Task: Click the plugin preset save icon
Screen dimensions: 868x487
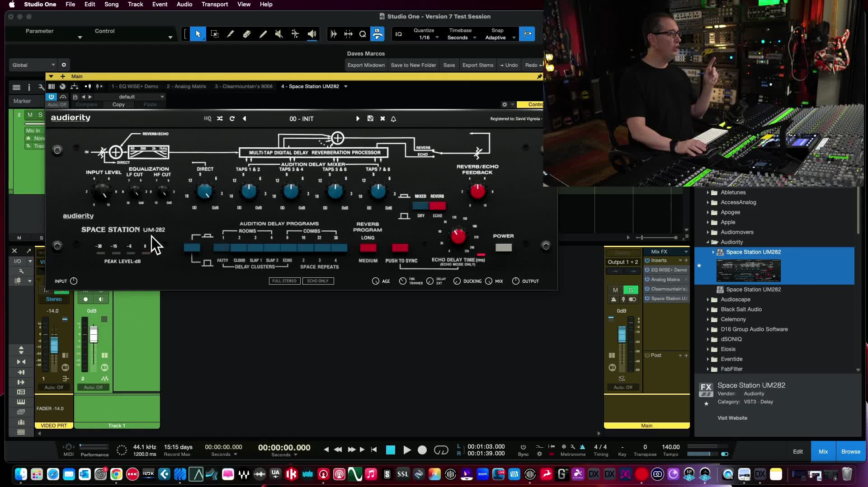Action: 370,118
